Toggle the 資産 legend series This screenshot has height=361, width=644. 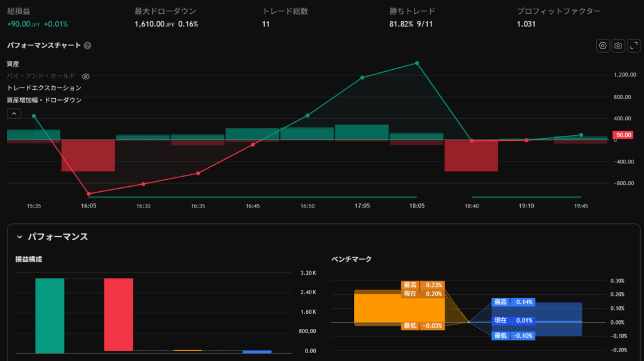(13, 64)
